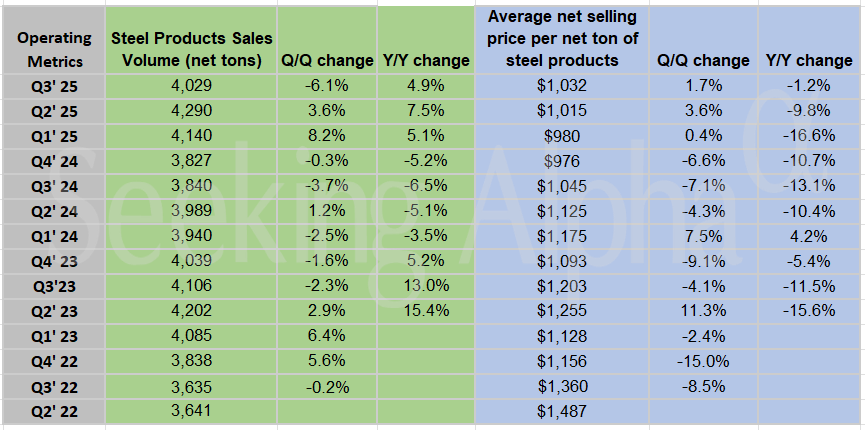This screenshot has height=430, width=865.
Task: Click the -15.0% Q/Q change cell
Action: point(703,360)
